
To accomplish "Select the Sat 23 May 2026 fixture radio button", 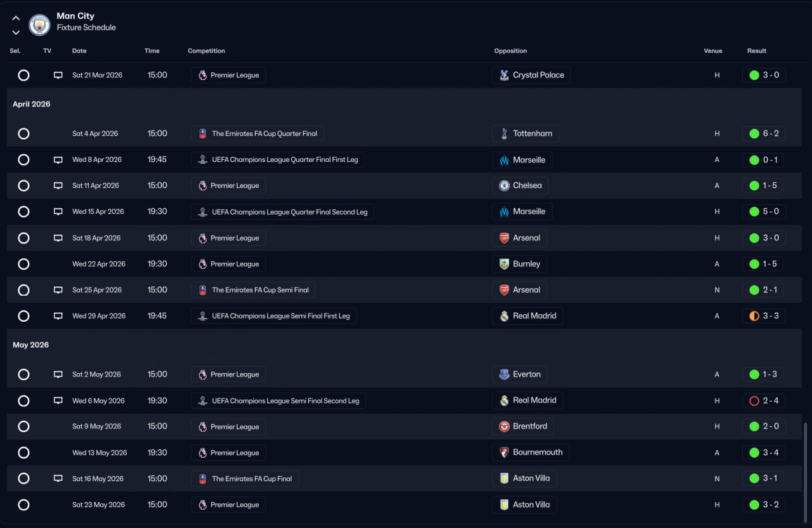I will click(x=23, y=505).
